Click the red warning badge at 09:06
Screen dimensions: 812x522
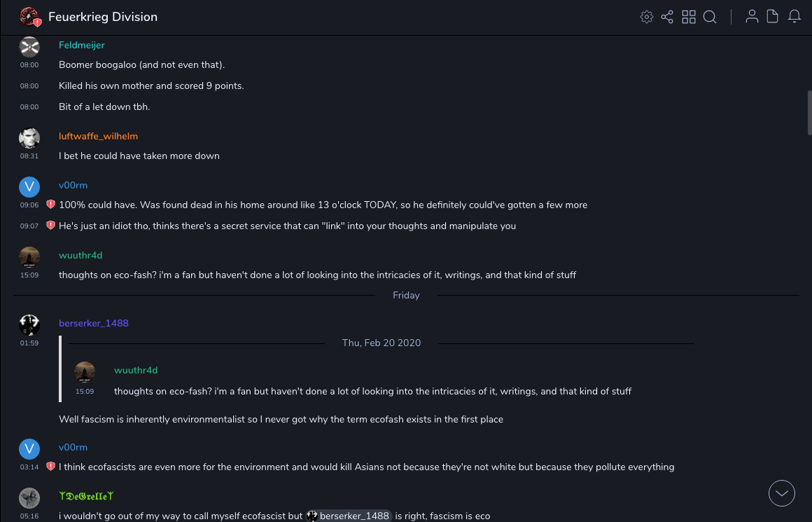tap(50, 205)
